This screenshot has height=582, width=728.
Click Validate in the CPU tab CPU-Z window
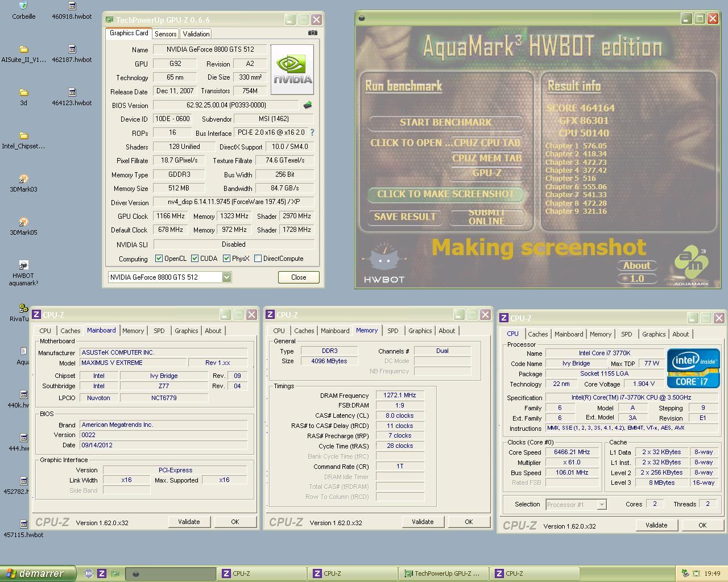click(x=656, y=525)
